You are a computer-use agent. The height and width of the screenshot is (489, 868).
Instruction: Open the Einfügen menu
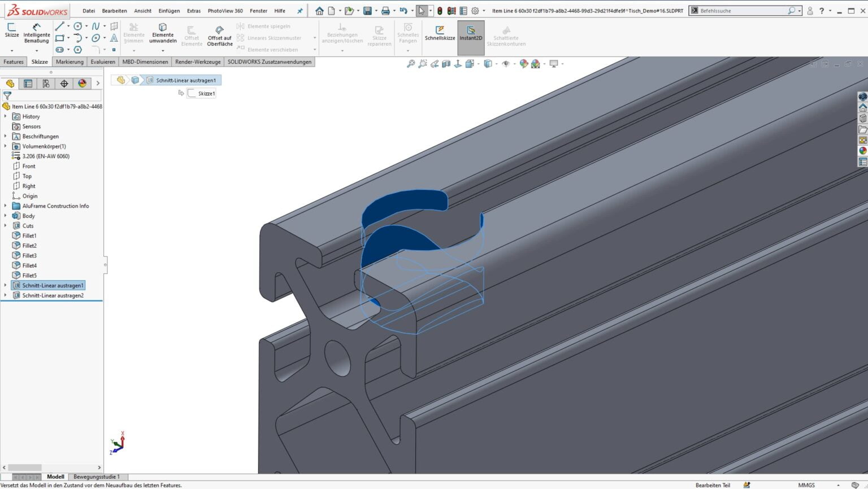pos(169,10)
